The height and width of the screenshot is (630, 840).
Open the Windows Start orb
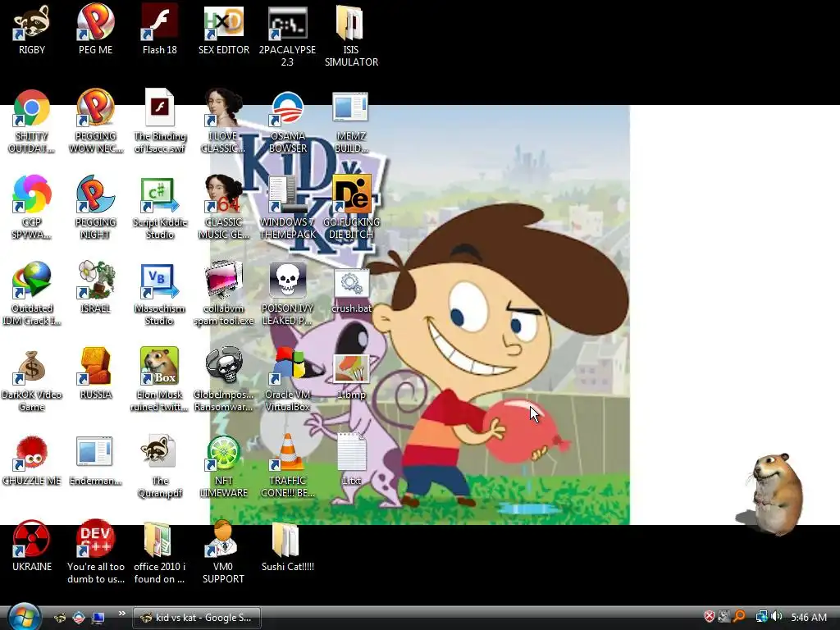(24, 617)
